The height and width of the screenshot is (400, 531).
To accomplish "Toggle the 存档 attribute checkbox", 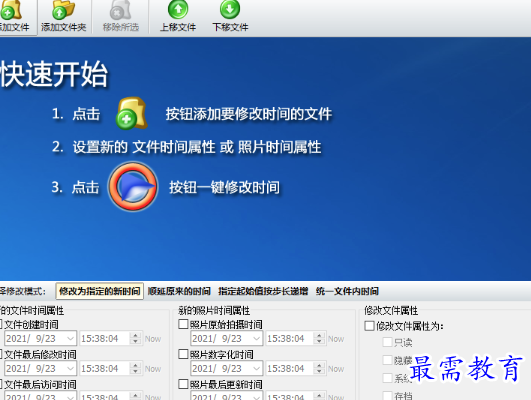I will (x=387, y=395).
